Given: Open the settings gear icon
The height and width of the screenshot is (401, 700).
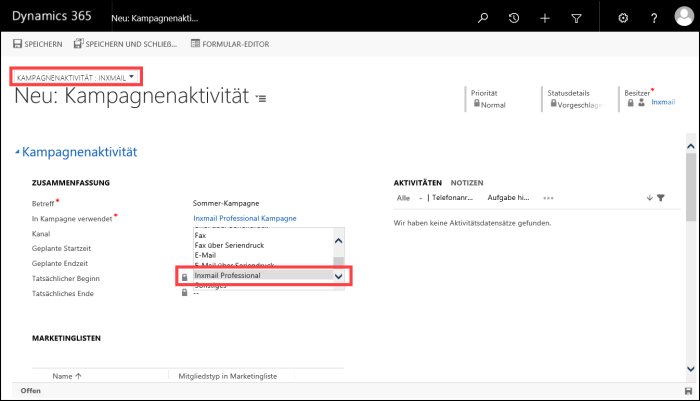Looking at the screenshot, I should 623,18.
